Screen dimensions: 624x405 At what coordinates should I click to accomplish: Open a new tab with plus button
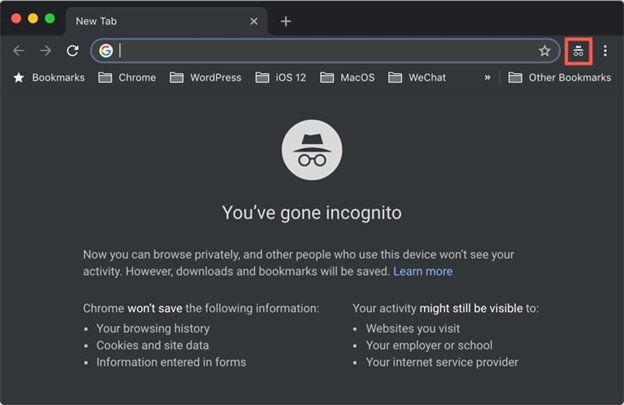286,21
